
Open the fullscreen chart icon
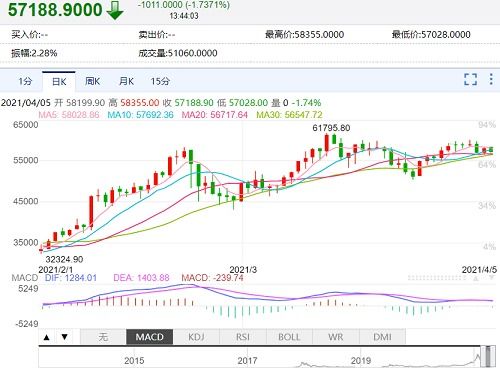470,79
